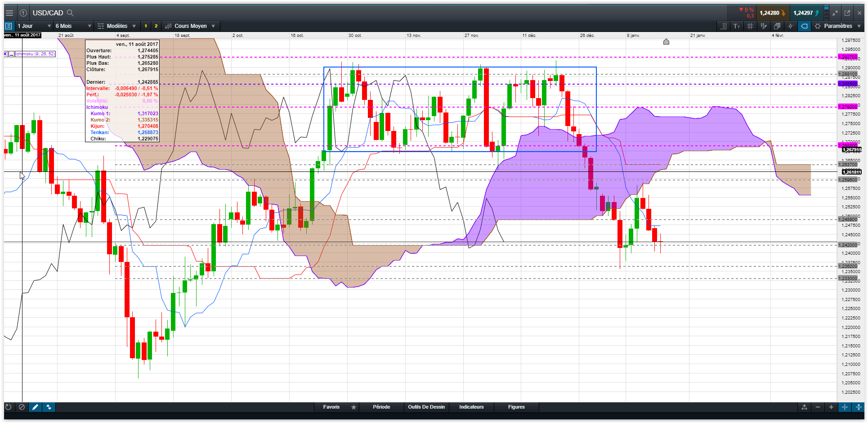The width and height of the screenshot is (868, 423).
Task: Click the sell price 1,24280 button
Action: [x=772, y=13]
